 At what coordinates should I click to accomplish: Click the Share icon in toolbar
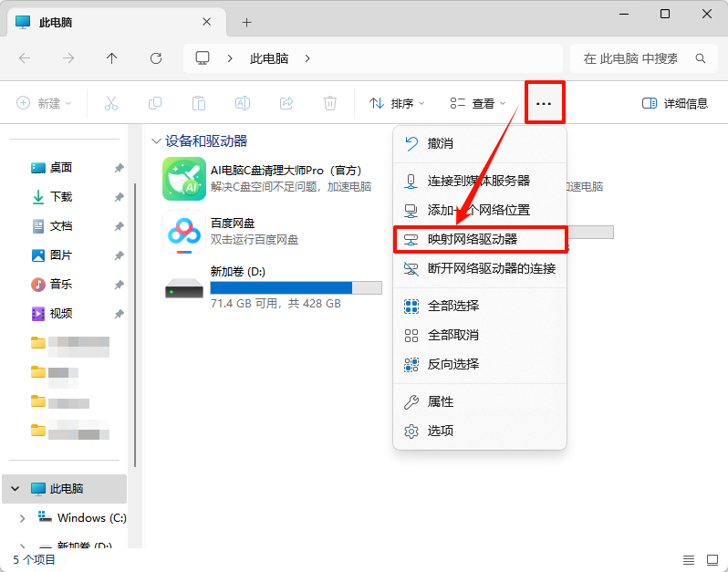(286, 103)
